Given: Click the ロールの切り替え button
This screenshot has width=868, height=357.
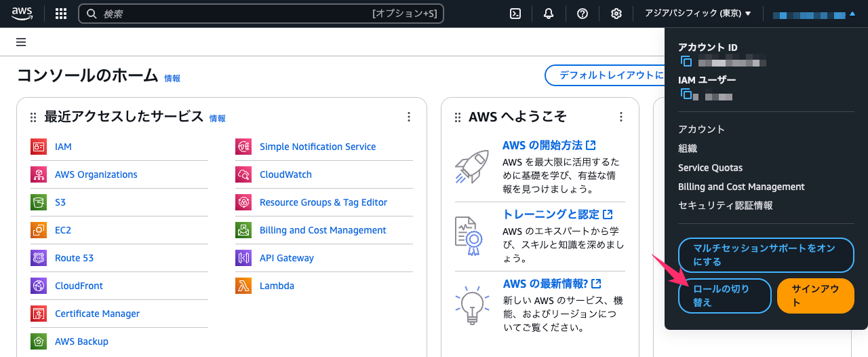Looking at the screenshot, I should (x=725, y=296).
